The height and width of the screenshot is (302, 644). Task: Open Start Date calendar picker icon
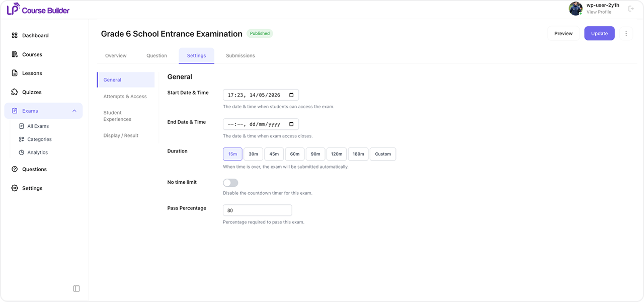tap(291, 95)
